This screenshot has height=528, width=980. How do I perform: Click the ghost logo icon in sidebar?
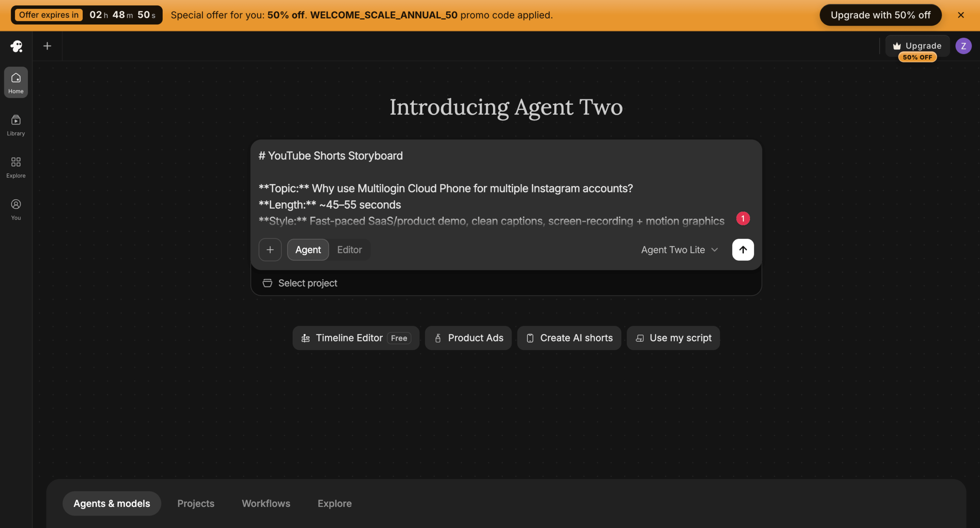[16, 46]
